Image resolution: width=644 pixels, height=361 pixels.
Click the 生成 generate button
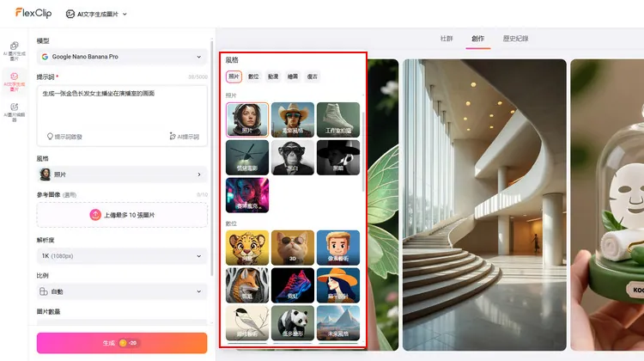(121, 343)
